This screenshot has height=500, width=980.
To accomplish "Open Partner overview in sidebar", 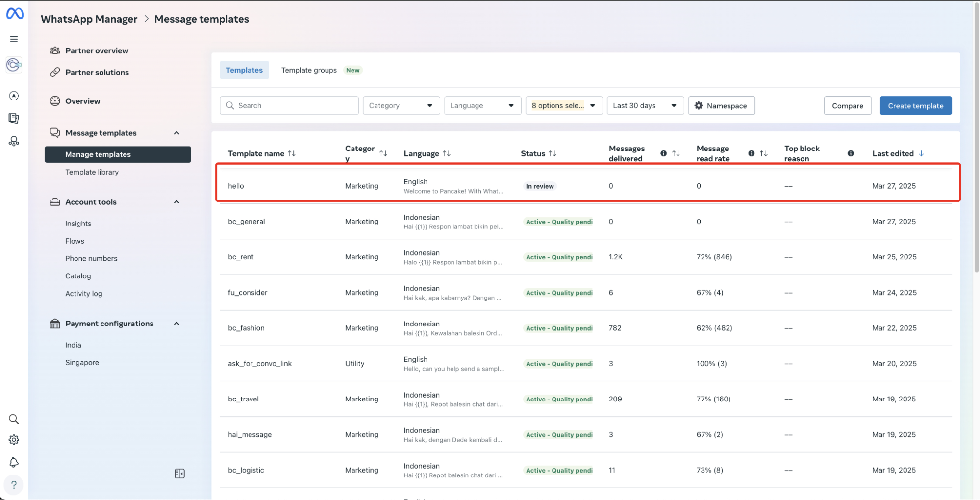I will click(97, 50).
